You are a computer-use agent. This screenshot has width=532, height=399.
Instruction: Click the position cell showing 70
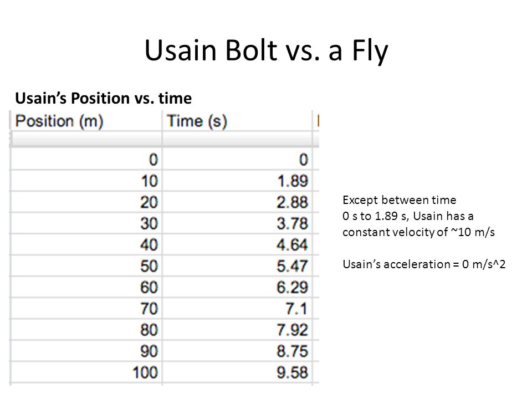86,309
